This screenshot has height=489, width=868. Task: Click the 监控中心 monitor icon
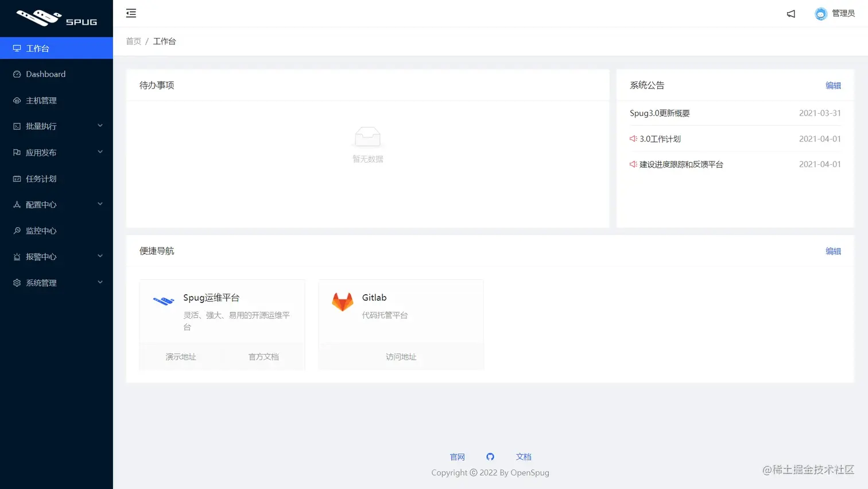tap(17, 230)
